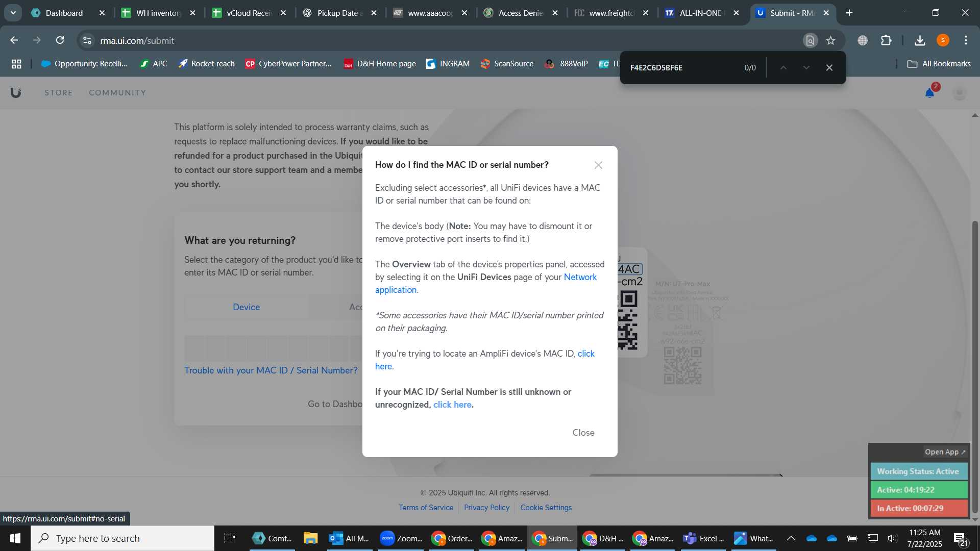Switch to the Access Denied tab

coord(521,13)
